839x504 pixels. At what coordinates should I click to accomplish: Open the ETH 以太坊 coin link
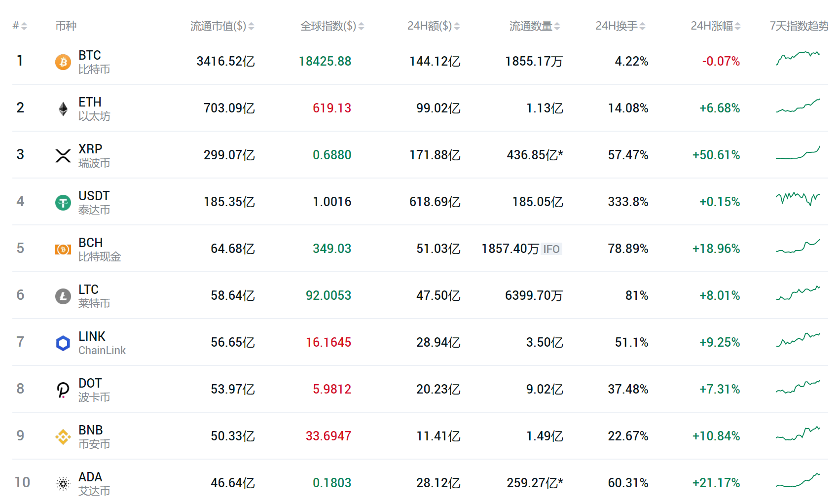pyautogui.click(x=94, y=109)
